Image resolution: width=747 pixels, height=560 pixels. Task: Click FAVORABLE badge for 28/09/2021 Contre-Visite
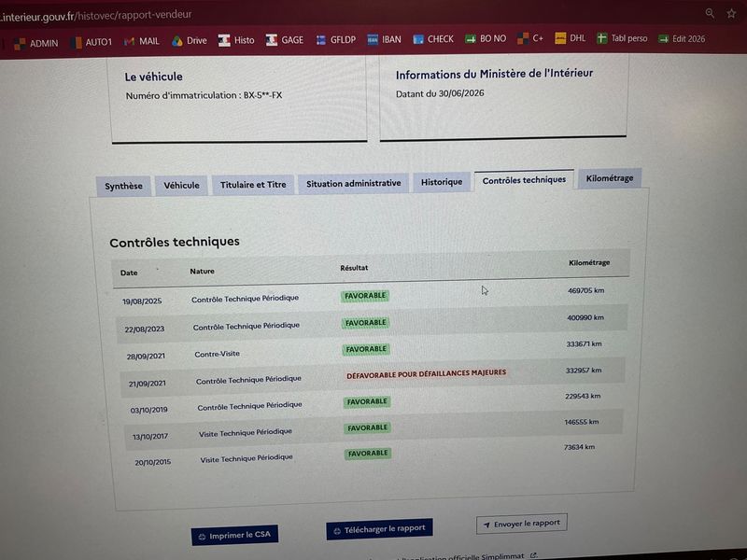[366, 349]
